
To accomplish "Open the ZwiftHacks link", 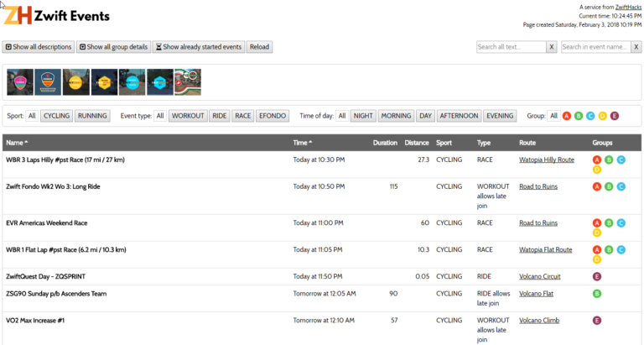I will click(x=628, y=7).
